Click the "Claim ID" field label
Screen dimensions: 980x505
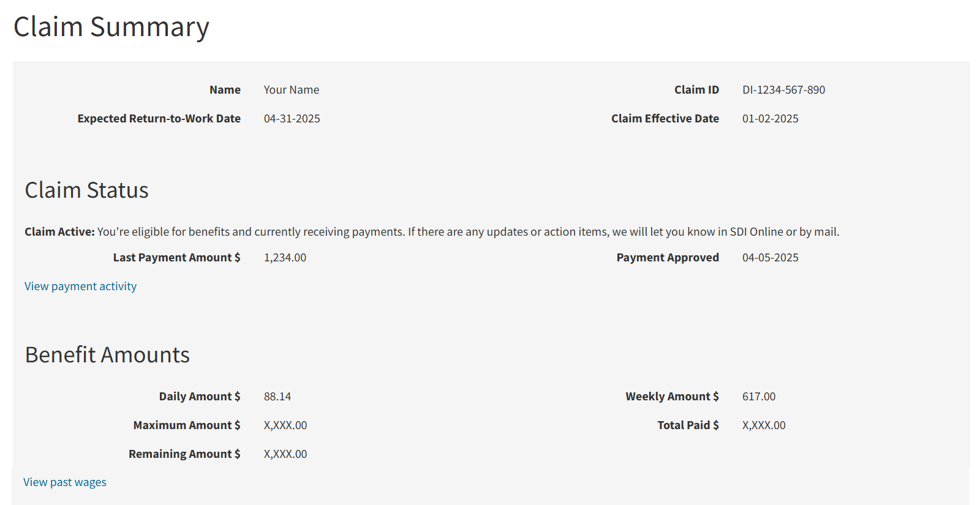(x=696, y=90)
